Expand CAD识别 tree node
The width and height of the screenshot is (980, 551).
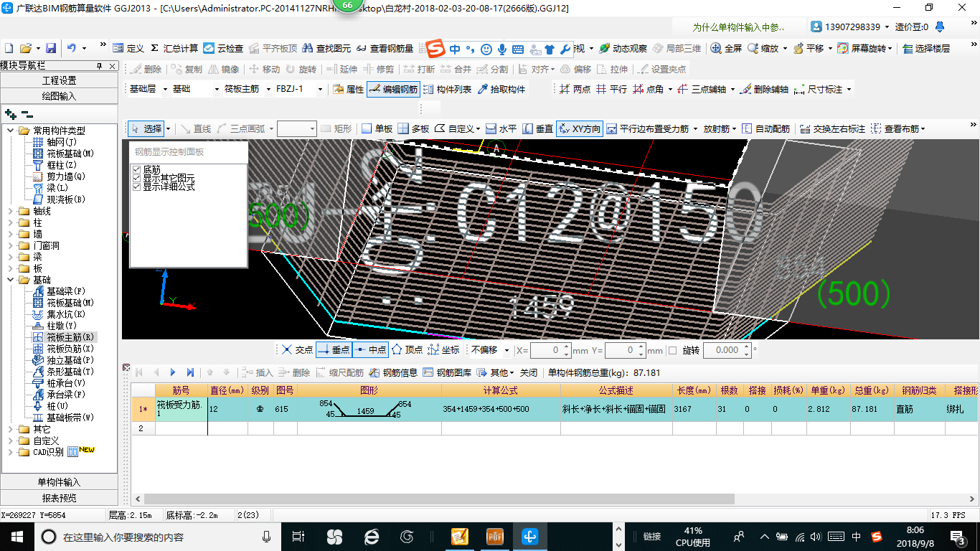pos(11,452)
